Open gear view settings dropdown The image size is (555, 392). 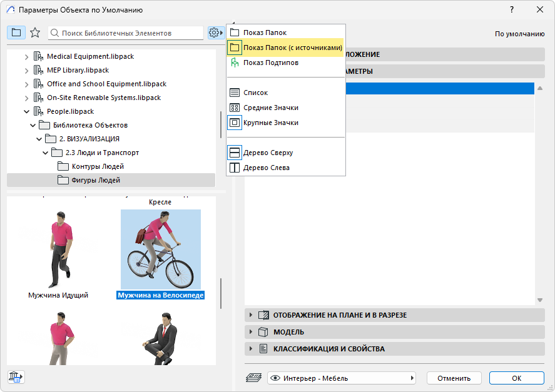216,33
